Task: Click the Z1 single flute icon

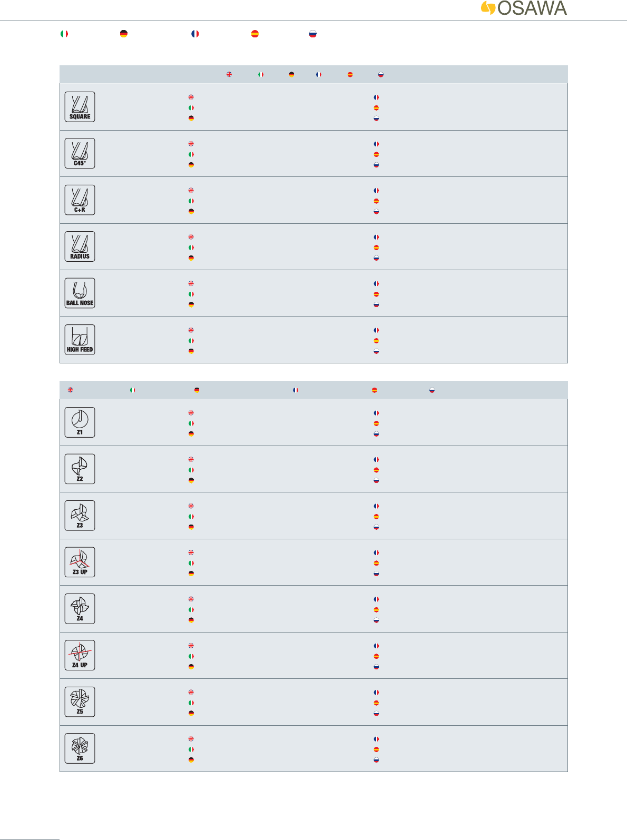Action: (80, 422)
